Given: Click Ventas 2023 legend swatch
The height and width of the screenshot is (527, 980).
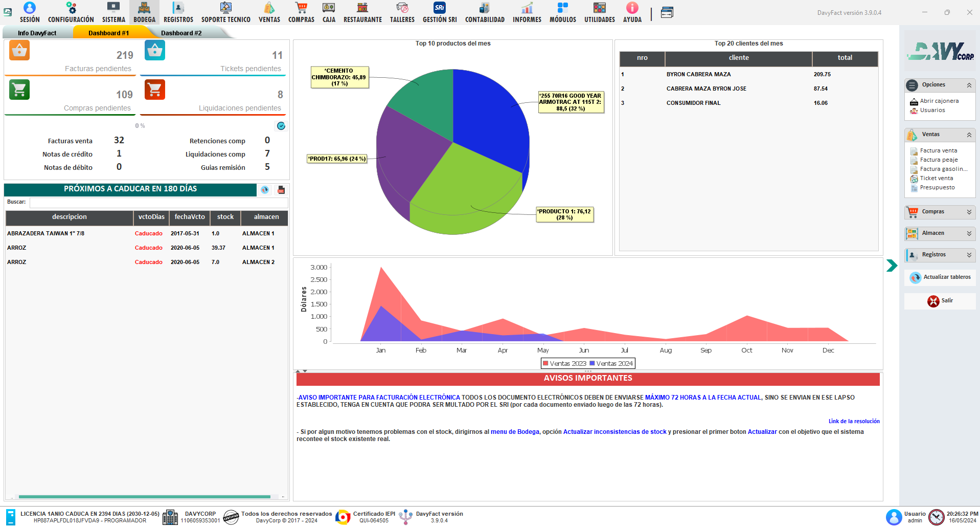Looking at the screenshot, I should coord(545,364).
